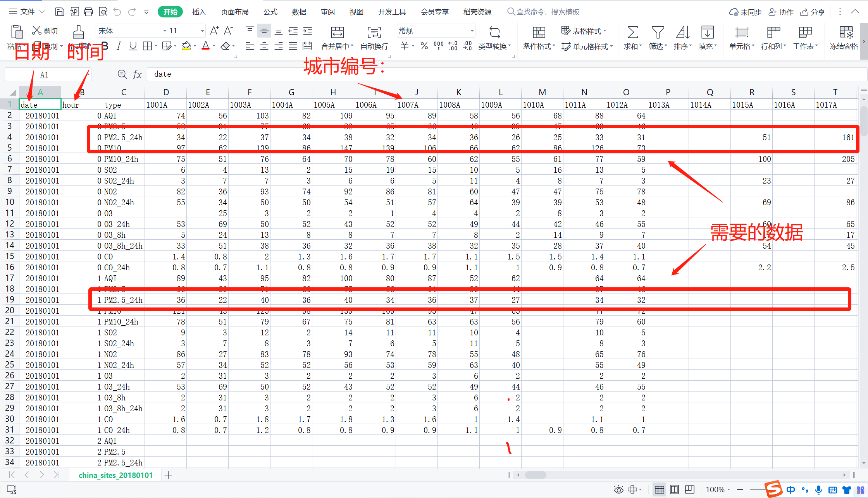Switch to the 插入 (Insert) ribbon tab
This screenshot has height=498, width=868.
[x=199, y=12]
